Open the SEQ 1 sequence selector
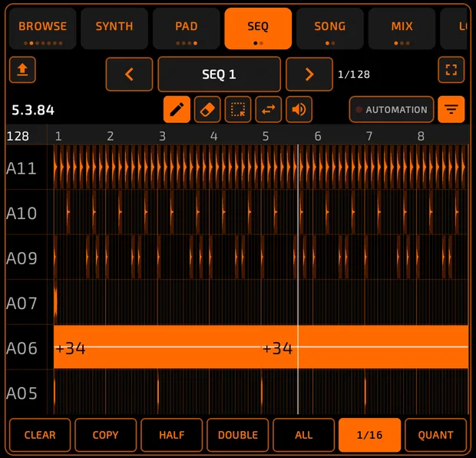Viewport: 476px width, 458px height. click(219, 74)
